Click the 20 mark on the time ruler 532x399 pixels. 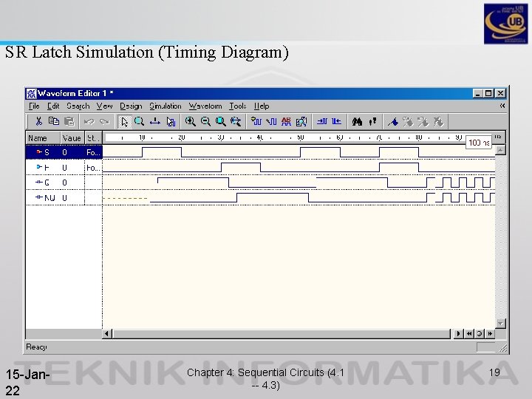182,137
